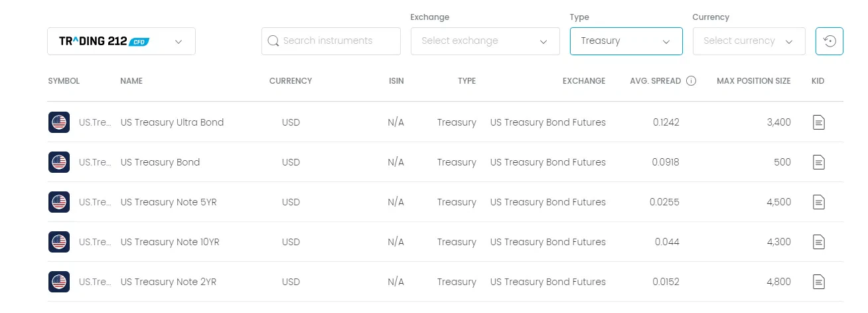The image size is (868, 313).
Task: Click the Search instruments input field
Action: point(331,41)
